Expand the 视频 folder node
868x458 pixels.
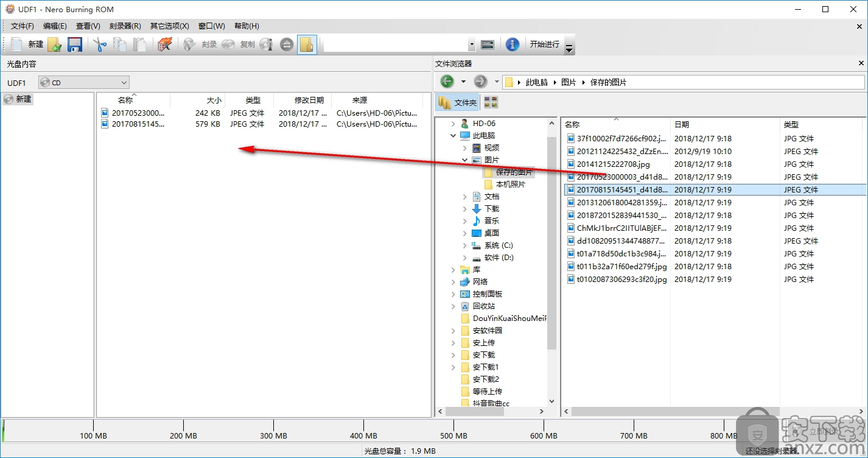465,147
